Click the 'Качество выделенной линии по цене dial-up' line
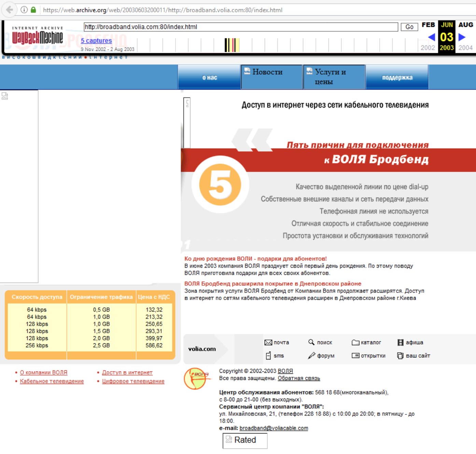The height and width of the screenshot is (454, 476). pyautogui.click(x=362, y=187)
